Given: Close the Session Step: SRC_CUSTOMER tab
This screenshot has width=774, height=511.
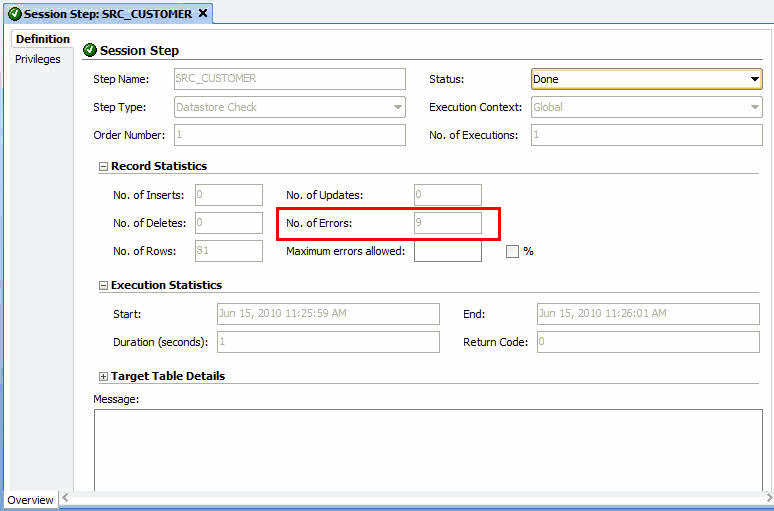Looking at the screenshot, I should coord(202,13).
